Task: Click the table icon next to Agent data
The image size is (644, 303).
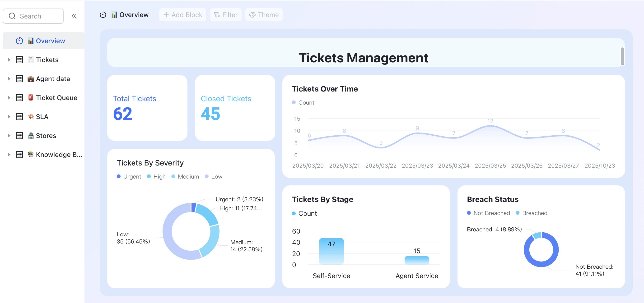Action: tap(19, 79)
